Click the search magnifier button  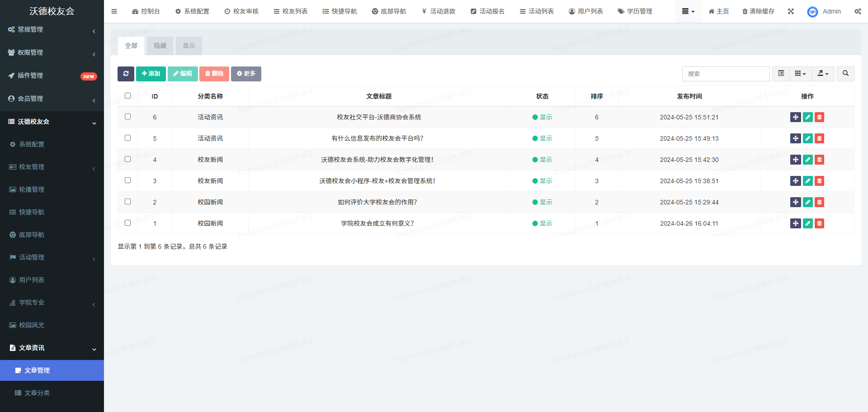(x=845, y=74)
